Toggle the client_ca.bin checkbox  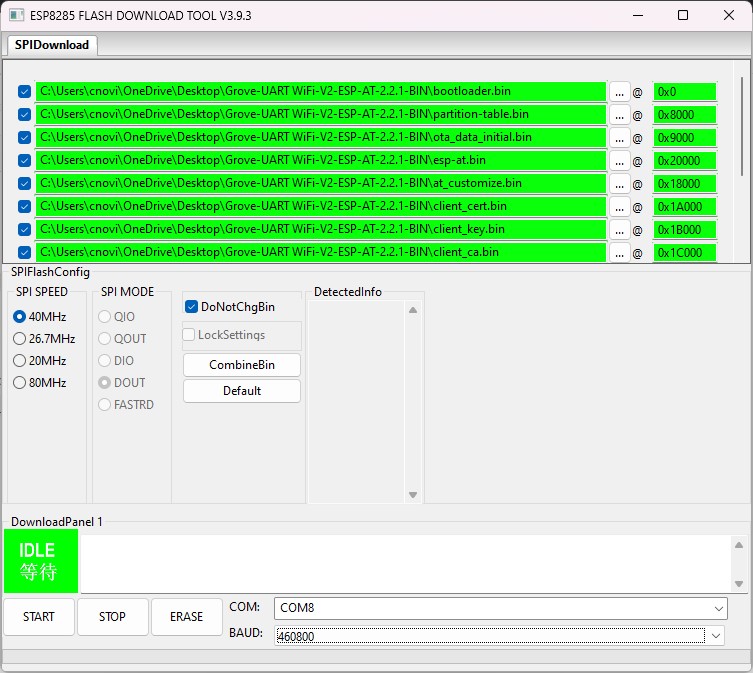click(24, 253)
